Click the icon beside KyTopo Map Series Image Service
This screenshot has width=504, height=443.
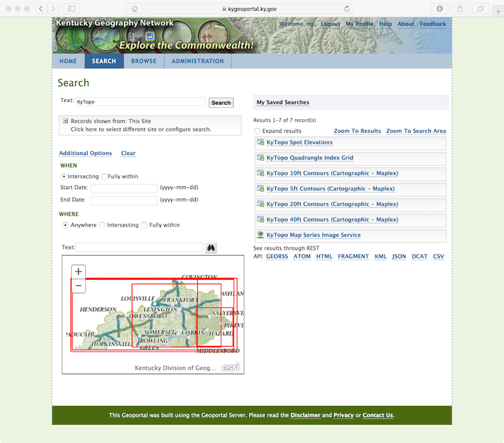[x=260, y=234]
